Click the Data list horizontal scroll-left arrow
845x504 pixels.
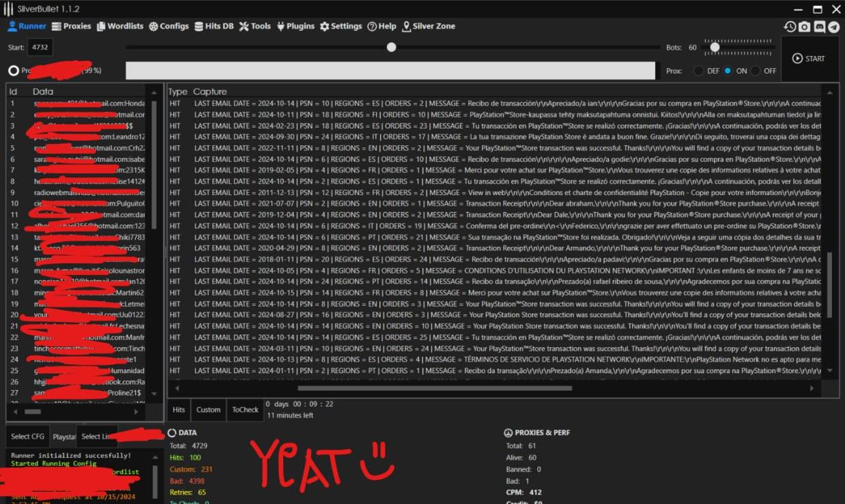pos(17,412)
